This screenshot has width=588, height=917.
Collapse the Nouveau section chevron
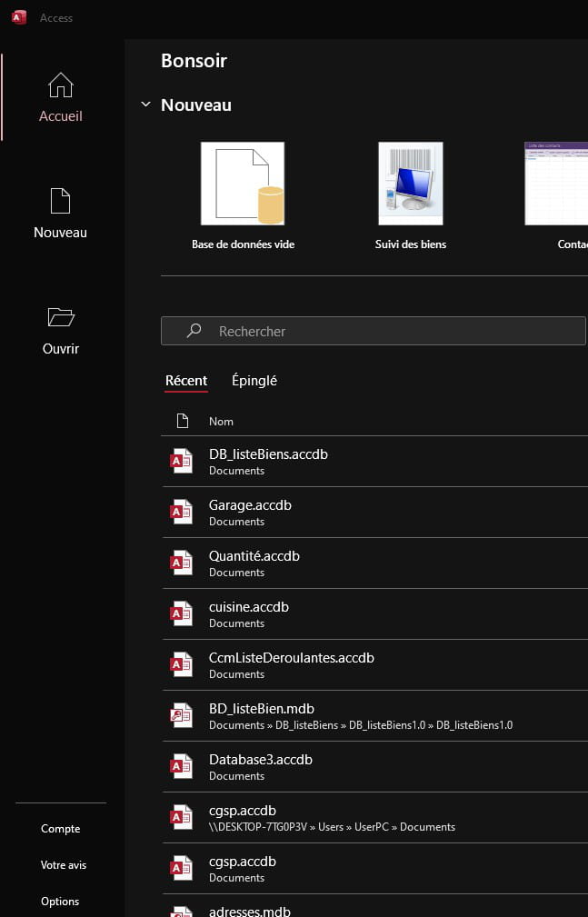coord(145,105)
